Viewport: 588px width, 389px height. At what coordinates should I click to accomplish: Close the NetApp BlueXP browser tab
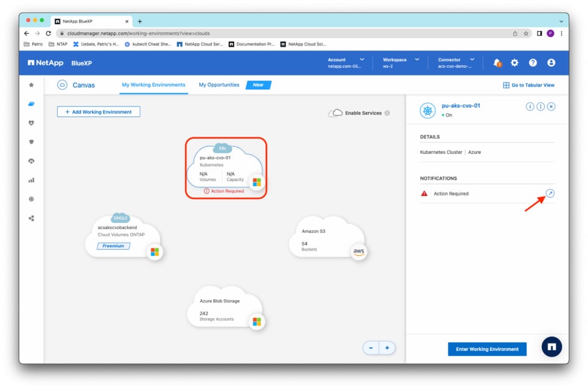126,21
